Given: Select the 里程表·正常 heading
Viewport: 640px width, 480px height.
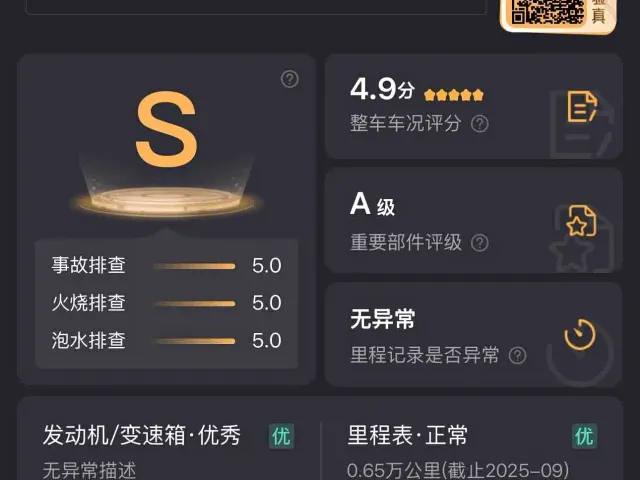Looking at the screenshot, I should point(407,435).
